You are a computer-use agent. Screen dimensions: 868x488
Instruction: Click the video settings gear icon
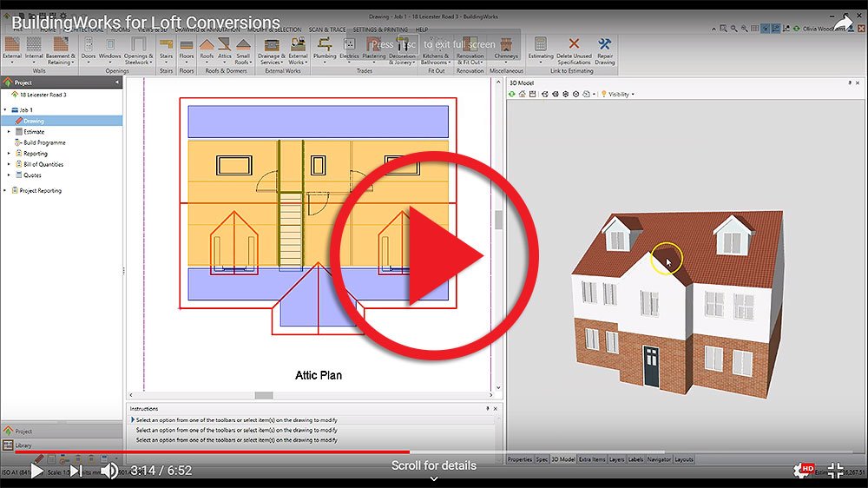(801, 471)
